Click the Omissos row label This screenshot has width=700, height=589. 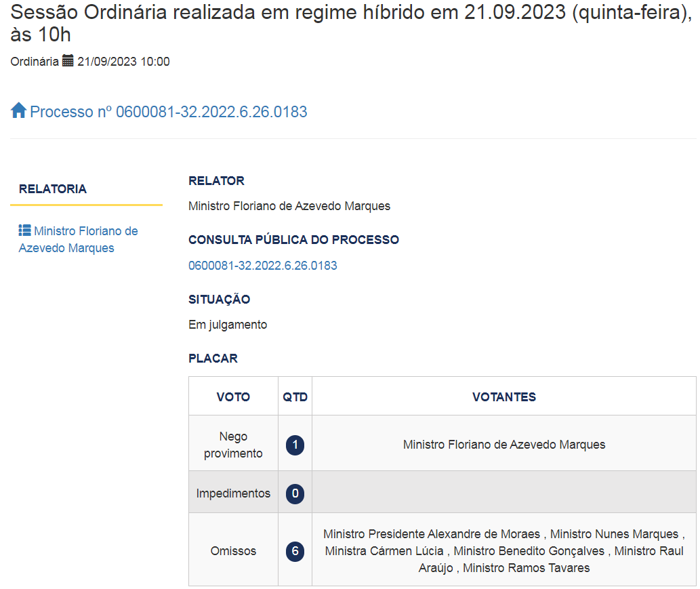coord(233,551)
